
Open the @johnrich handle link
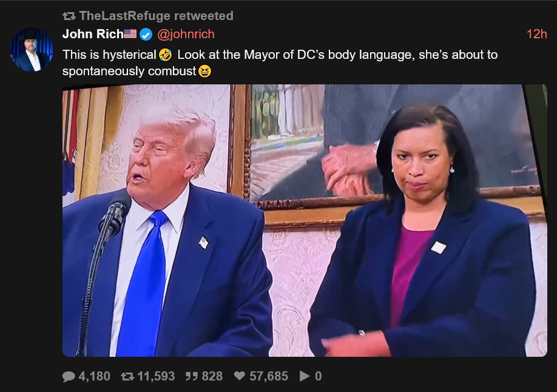pos(186,34)
